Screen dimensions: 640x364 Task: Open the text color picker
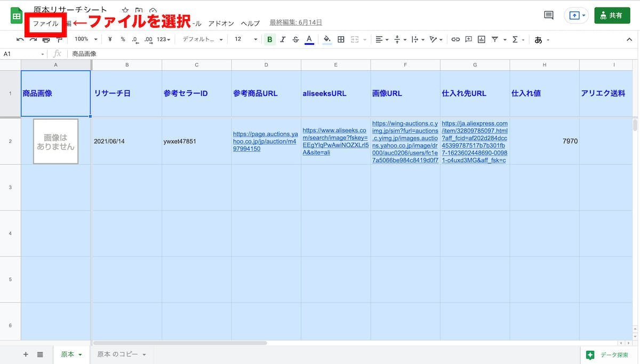coord(309,39)
